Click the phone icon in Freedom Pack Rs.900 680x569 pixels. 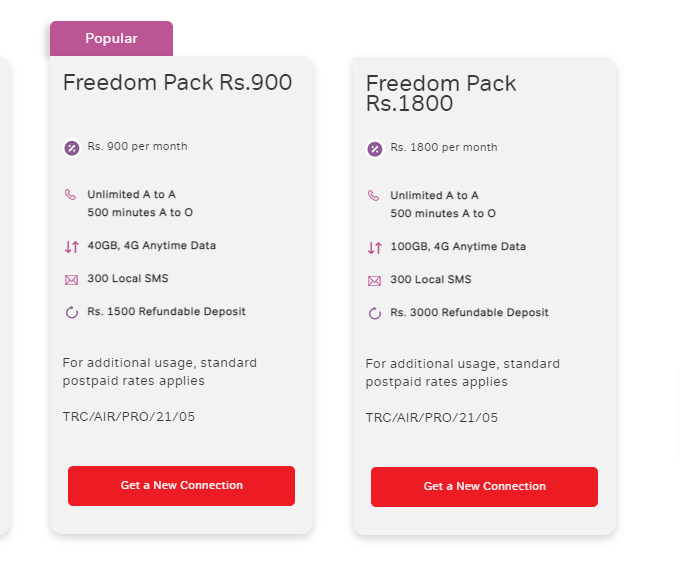70,194
